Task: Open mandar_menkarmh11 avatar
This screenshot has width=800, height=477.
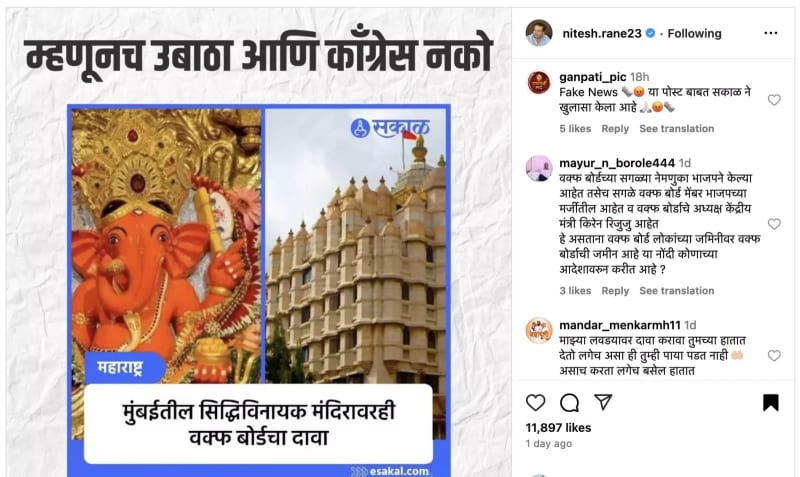Action: pyautogui.click(x=539, y=331)
